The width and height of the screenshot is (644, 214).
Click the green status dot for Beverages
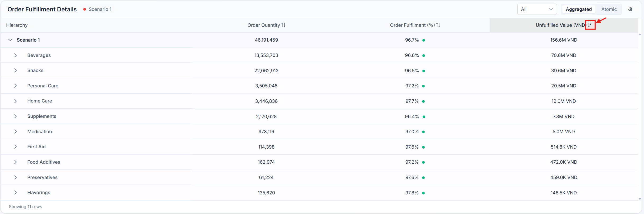pos(424,56)
